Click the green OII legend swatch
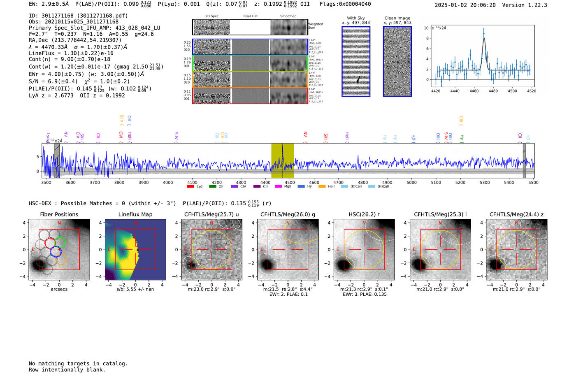This screenshot has height=392, width=576. click(x=212, y=187)
